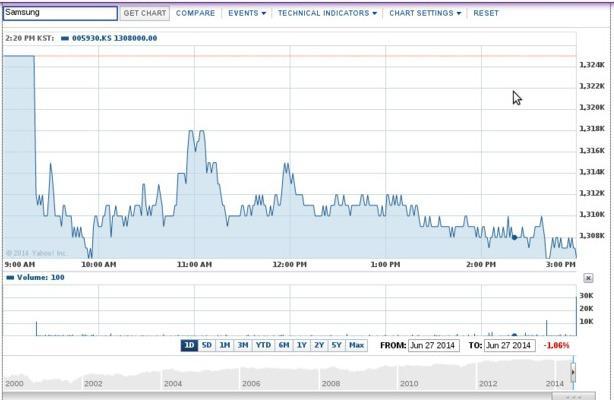This screenshot has height=400, width=614.
Task: Click the 2008 label on the timeline overview
Action: (x=330, y=384)
